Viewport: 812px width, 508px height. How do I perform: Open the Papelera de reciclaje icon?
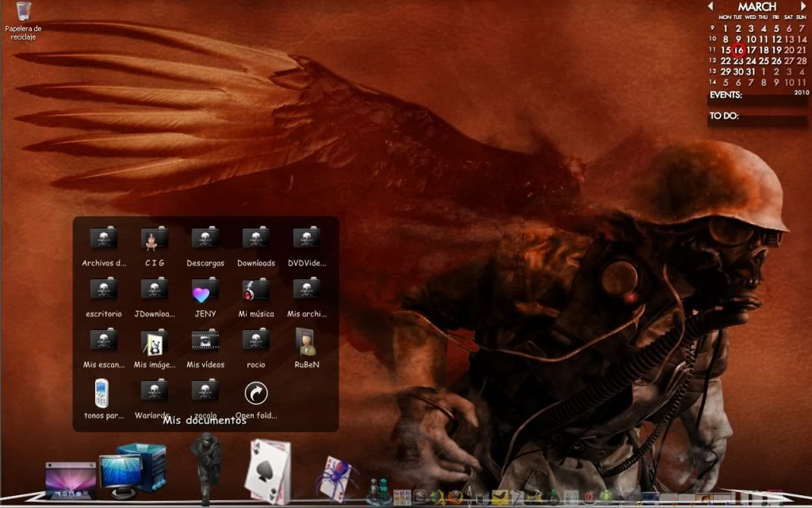point(23,21)
